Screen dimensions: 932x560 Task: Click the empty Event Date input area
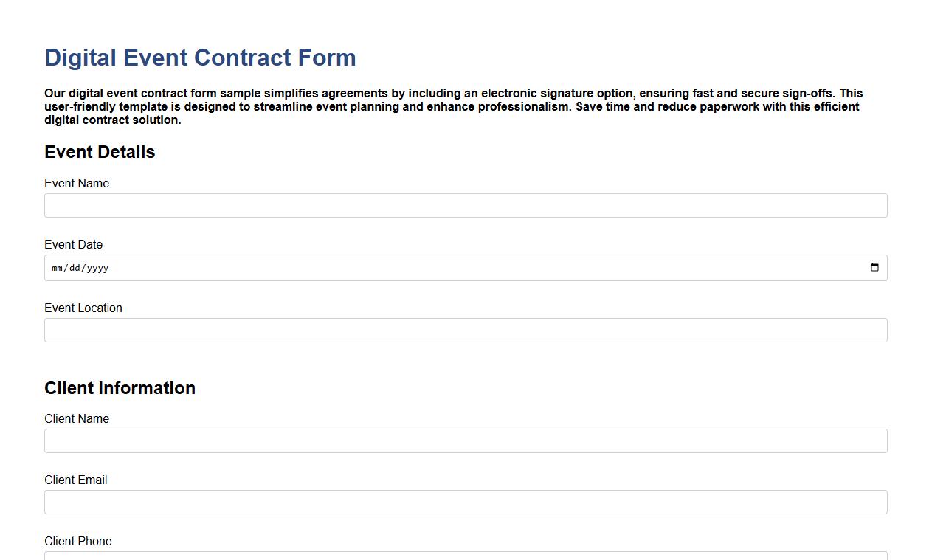pos(443,267)
